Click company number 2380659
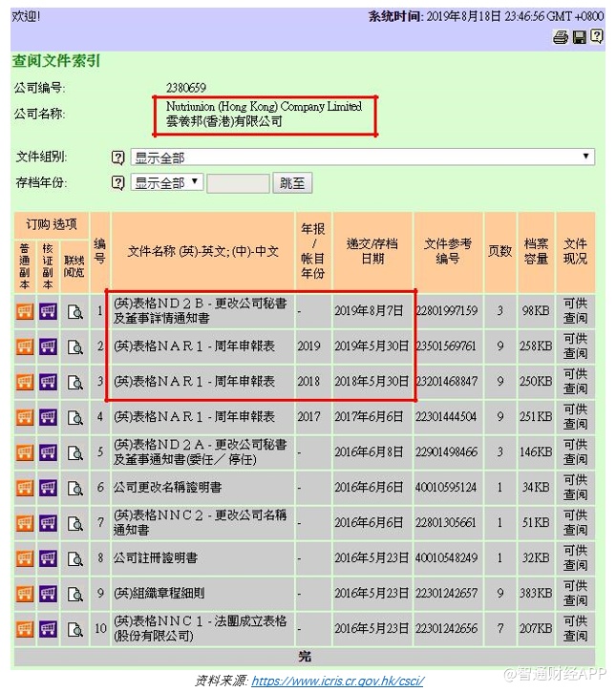 pos(186,88)
